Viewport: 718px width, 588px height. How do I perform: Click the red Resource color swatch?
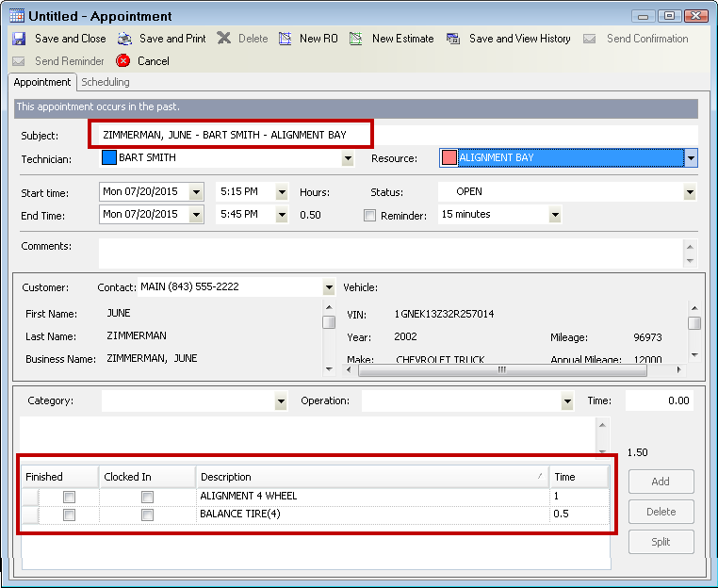(449, 158)
